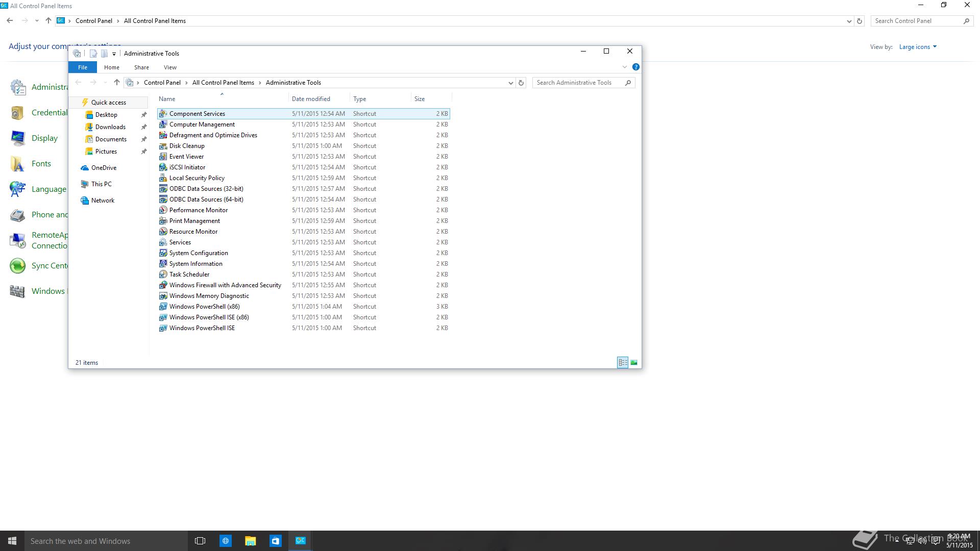Select the Print Management icon
The height and width of the screenshot is (551, 980).
[x=163, y=221]
